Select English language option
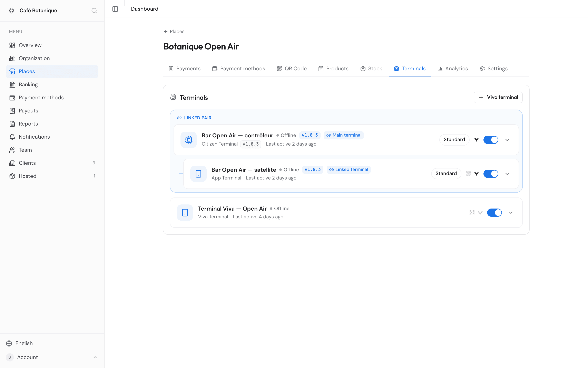This screenshot has width=588, height=368. (19, 343)
